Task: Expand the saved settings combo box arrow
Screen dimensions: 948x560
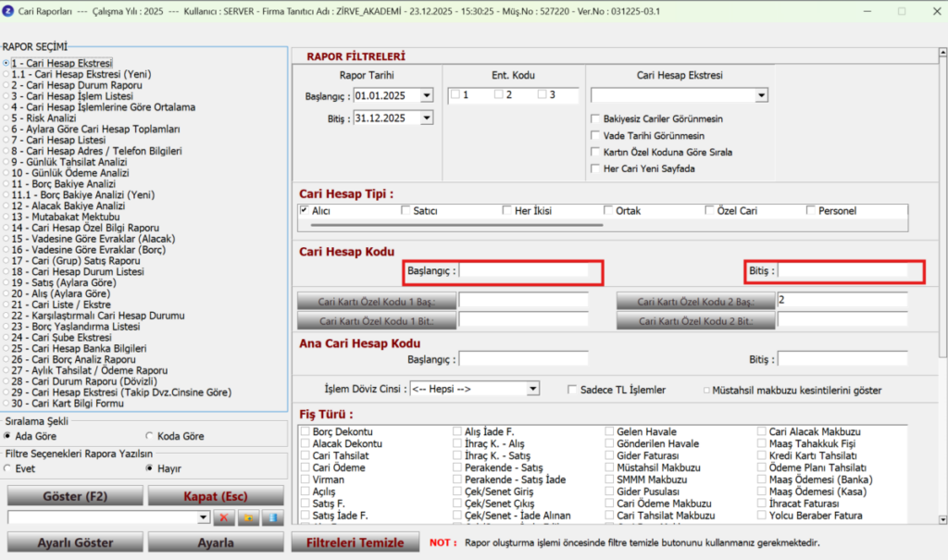Action: (204, 517)
